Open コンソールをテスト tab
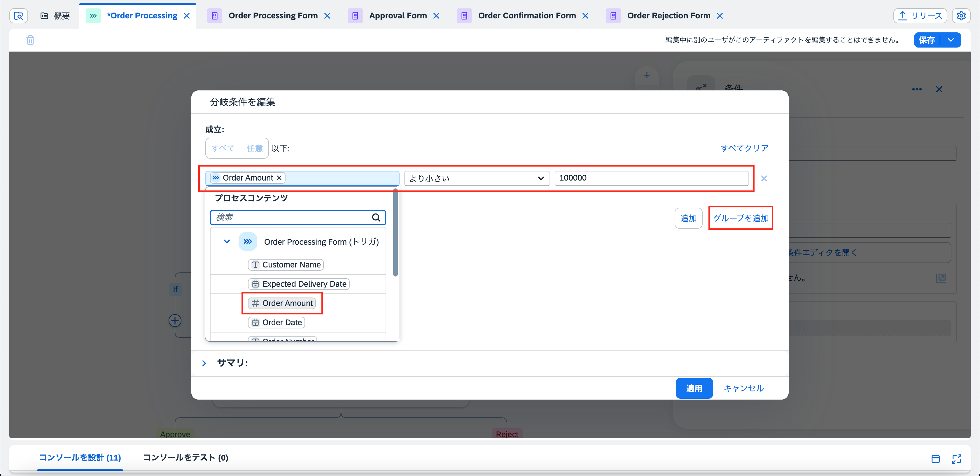Screen dimensions: 980x476 coord(185,457)
